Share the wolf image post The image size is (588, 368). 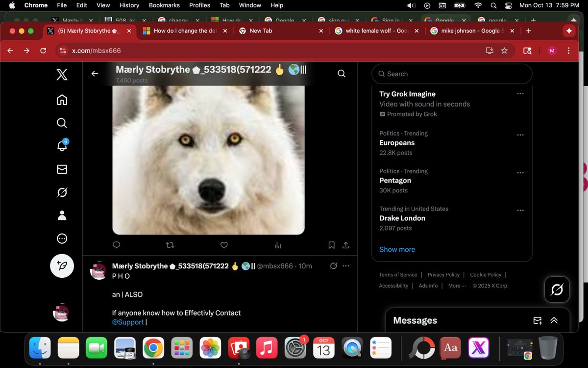[345, 245]
